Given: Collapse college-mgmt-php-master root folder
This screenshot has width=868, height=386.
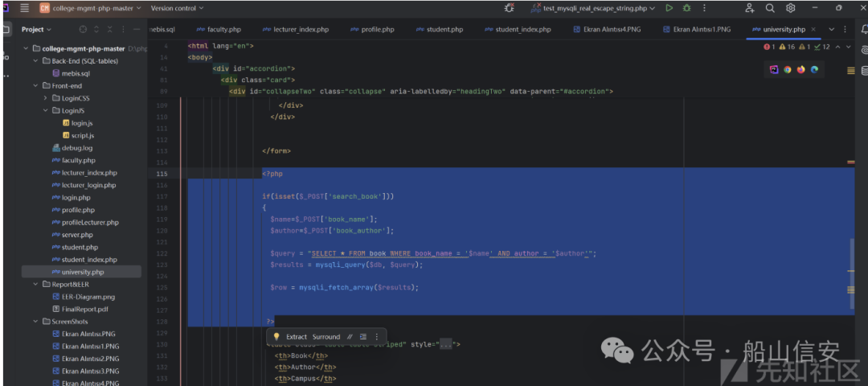Looking at the screenshot, I should coord(26,48).
